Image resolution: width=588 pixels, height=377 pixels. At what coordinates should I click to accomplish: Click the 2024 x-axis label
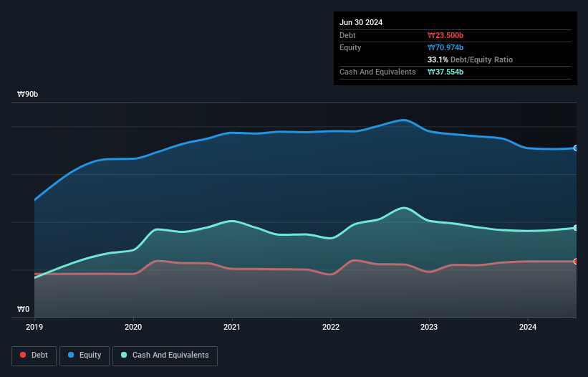(x=528, y=327)
